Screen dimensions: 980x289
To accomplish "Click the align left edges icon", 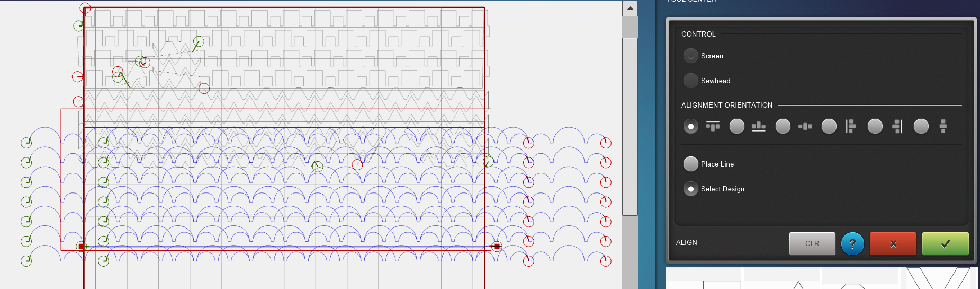I will pos(851,126).
